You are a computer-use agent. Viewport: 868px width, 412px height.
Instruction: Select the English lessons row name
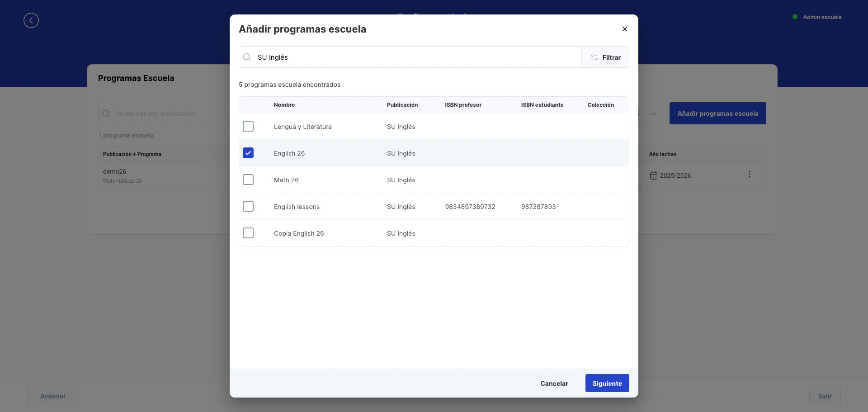297,207
